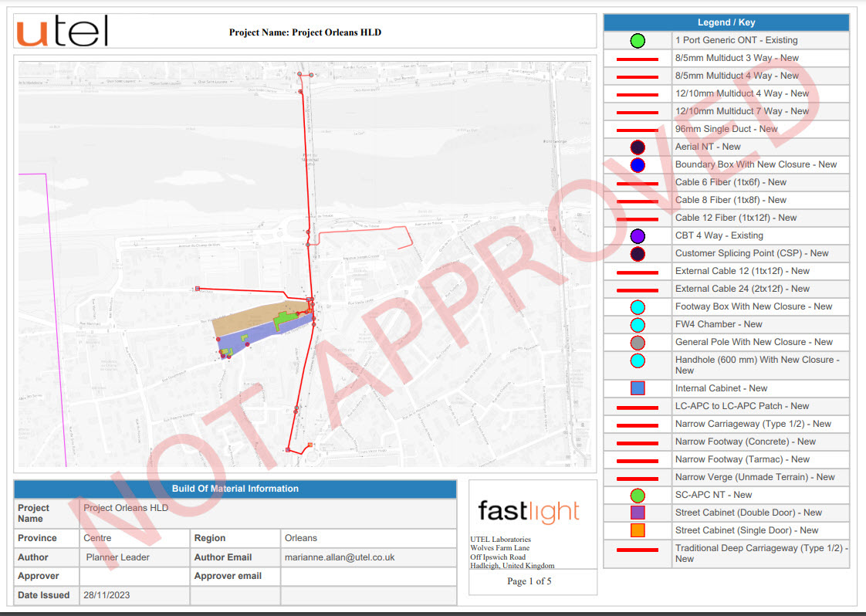Click the green circle for 1 Port Generic ONT
The height and width of the screenshot is (616, 866).
point(638,40)
